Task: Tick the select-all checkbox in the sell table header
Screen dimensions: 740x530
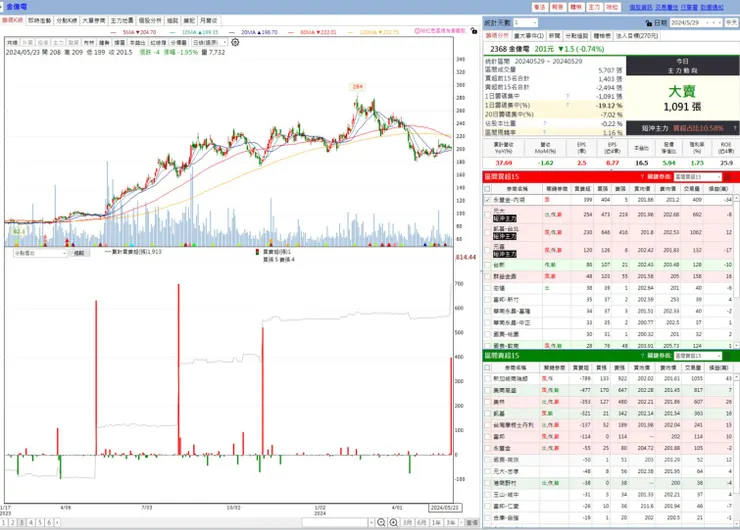Action: click(x=488, y=367)
